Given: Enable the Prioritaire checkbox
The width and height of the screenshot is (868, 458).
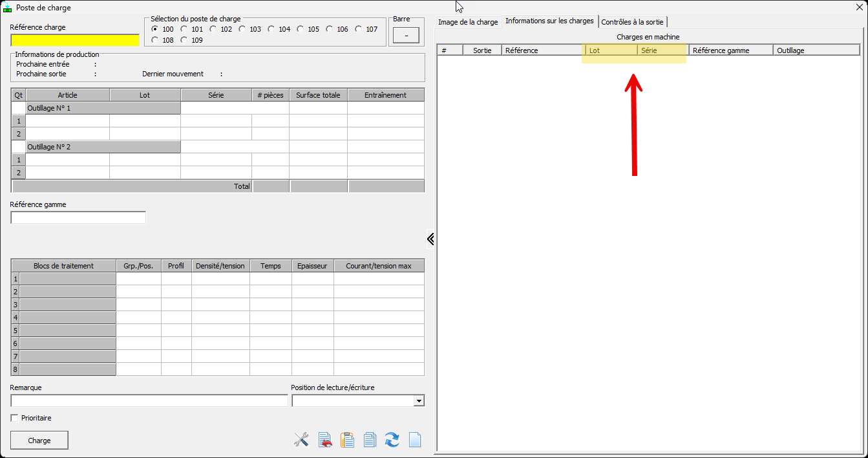Looking at the screenshot, I should coord(15,418).
